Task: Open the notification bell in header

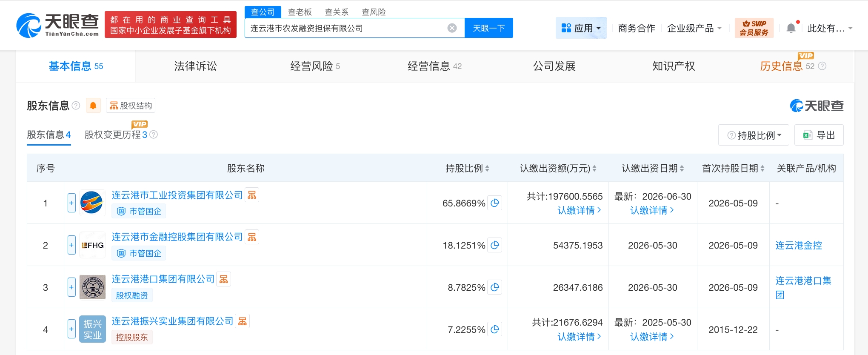Action: coord(791,28)
